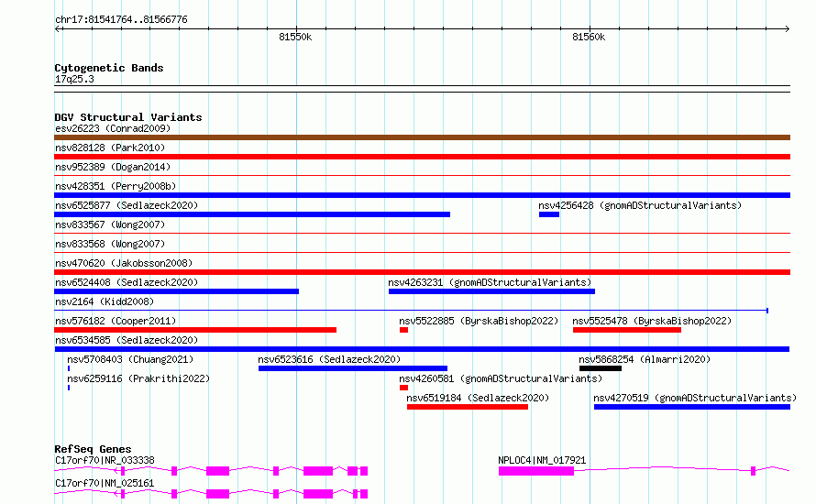Open the nsv952389 (Dogan2014) variant label

tap(113, 167)
